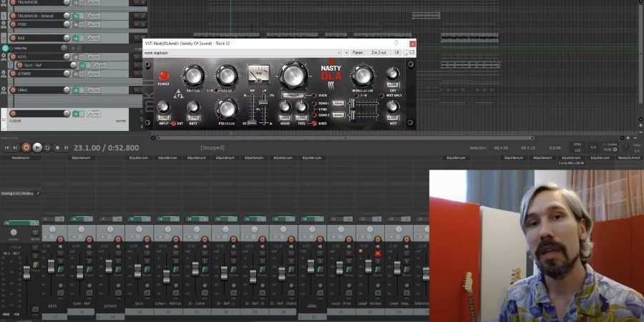
Task: Start playback with the transport Play button
Action: tap(37, 147)
